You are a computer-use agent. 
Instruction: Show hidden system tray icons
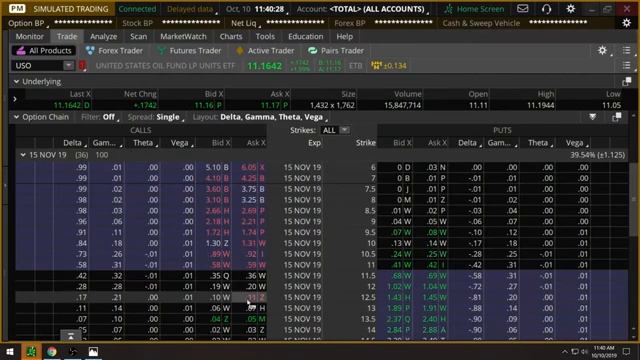click(x=564, y=351)
